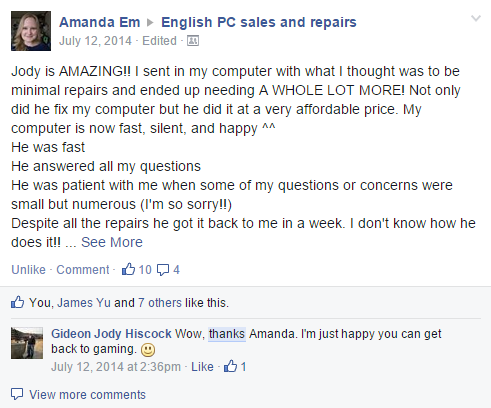This screenshot has height=408, width=491.
Task: Show the 7 others who liked this
Action: [x=160, y=303]
